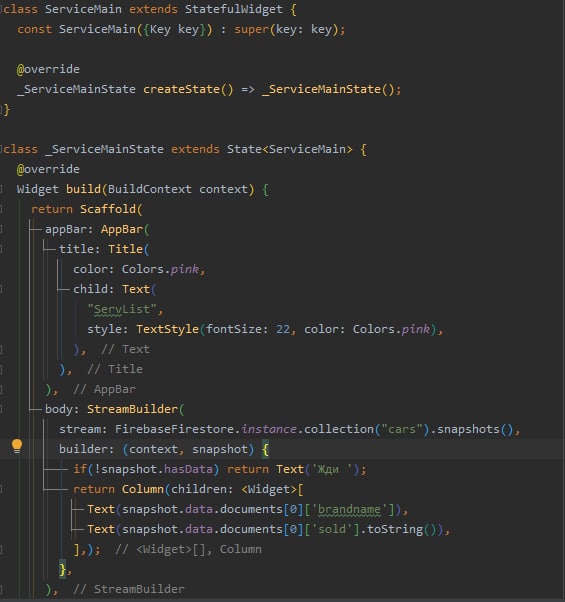
Task: Click the hasData property
Action: tap(188, 469)
